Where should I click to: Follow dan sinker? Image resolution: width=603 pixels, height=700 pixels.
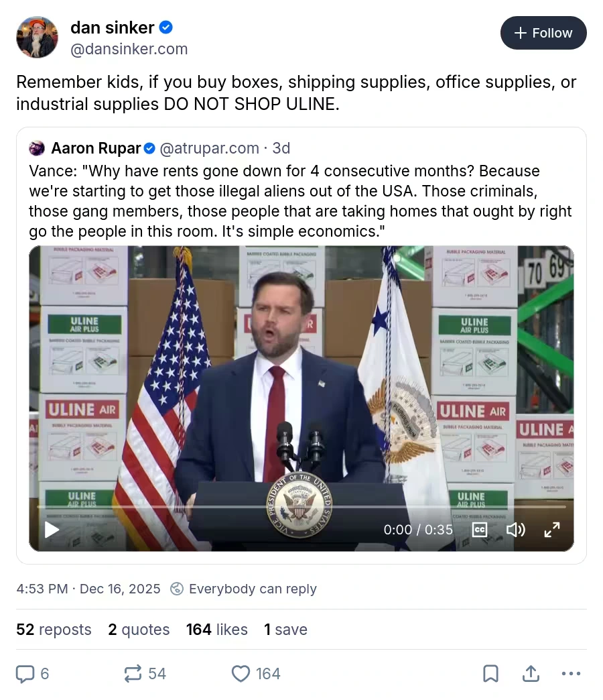pos(543,33)
